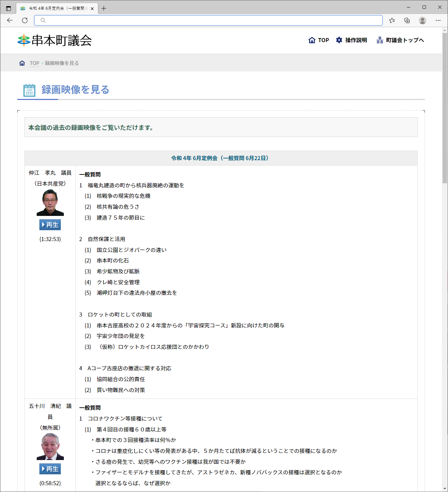Click the text 福竜丸建造の町から核兵器廃絶の運動を
Image resolution: width=448 pixels, height=492 pixels.
(x=136, y=185)
